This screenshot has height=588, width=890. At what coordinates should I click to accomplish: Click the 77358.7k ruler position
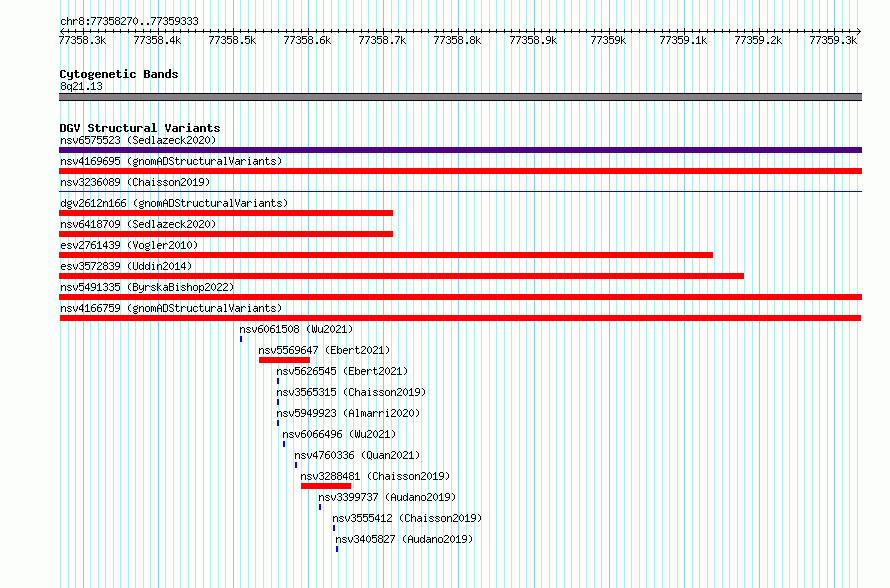pyautogui.click(x=382, y=40)
